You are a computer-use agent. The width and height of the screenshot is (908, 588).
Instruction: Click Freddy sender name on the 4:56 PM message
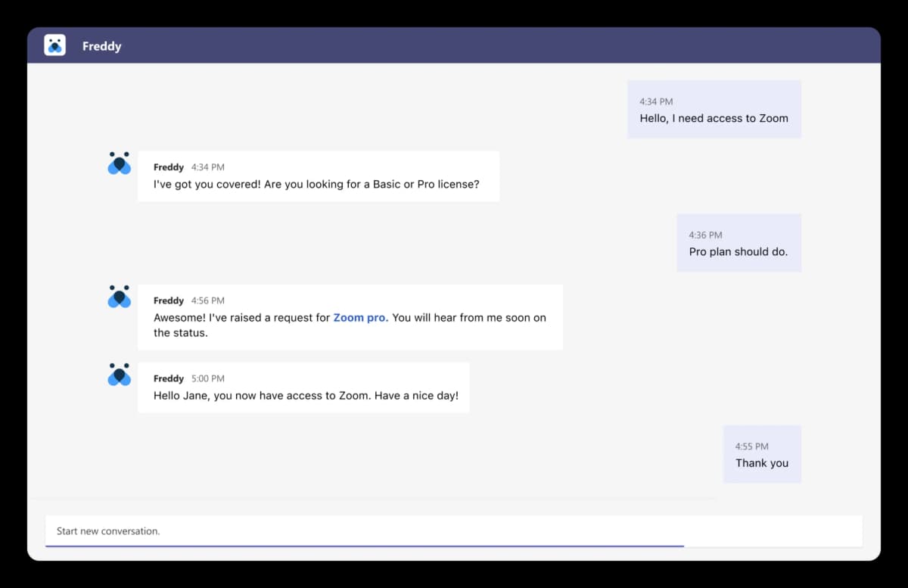click(168, 300)
